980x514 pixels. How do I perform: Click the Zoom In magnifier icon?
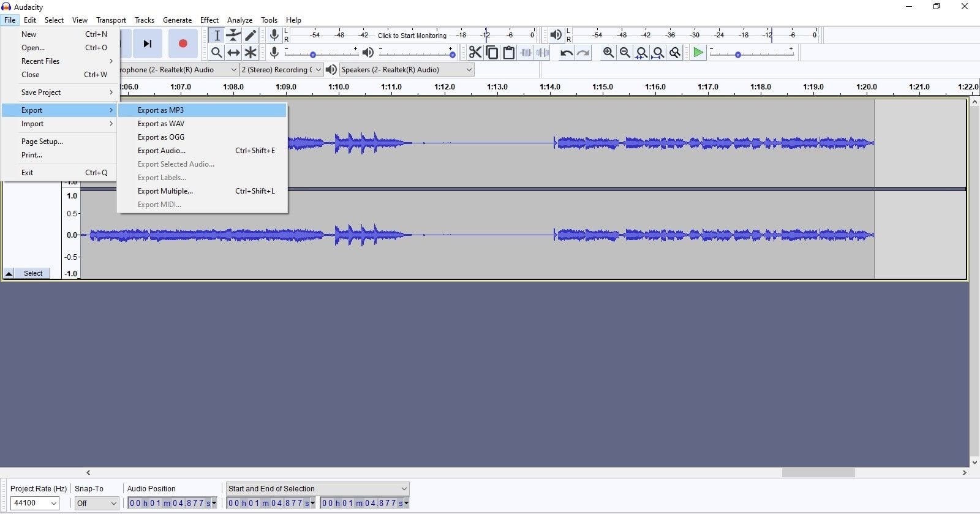pyautogui.click(x=608, y=53)
